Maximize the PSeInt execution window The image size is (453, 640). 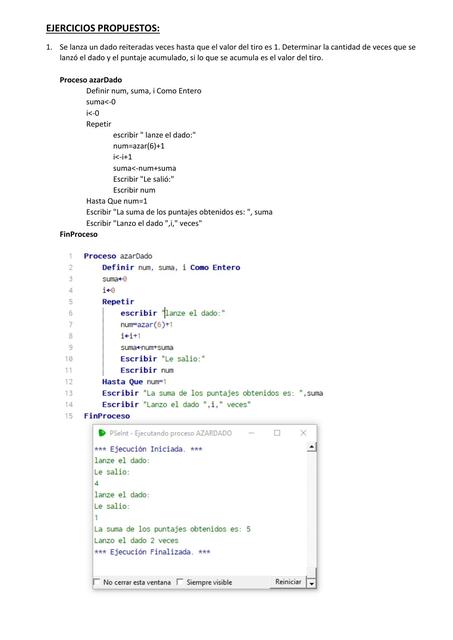click(277, 433)
